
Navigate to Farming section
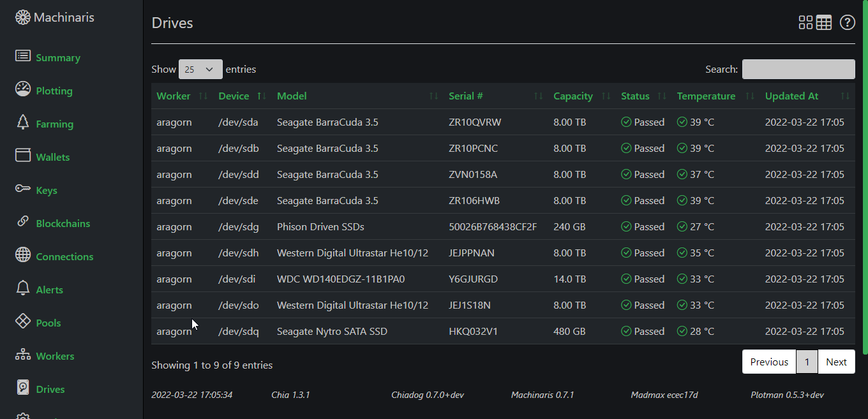(x=55, y=124)
